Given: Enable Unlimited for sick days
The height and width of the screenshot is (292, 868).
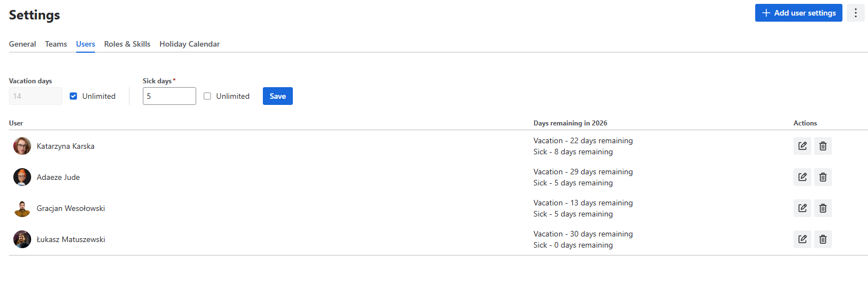Looking at the screenshot, I should (207, 96).
